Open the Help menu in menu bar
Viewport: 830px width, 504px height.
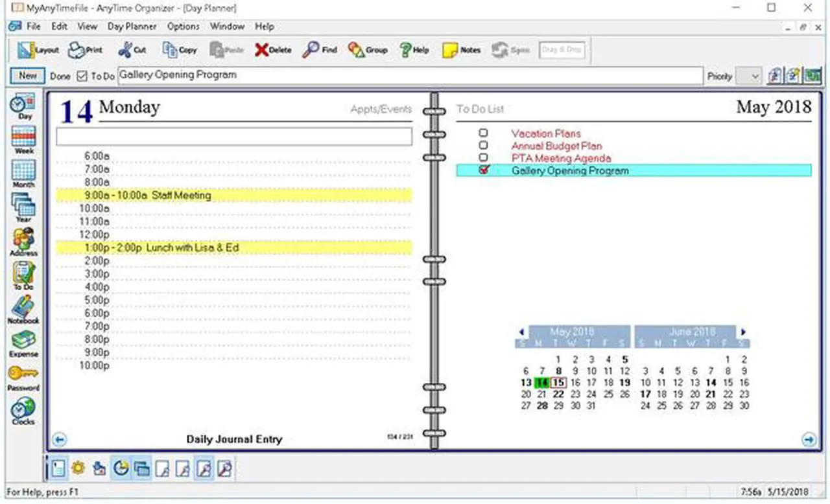pos(265,27)
